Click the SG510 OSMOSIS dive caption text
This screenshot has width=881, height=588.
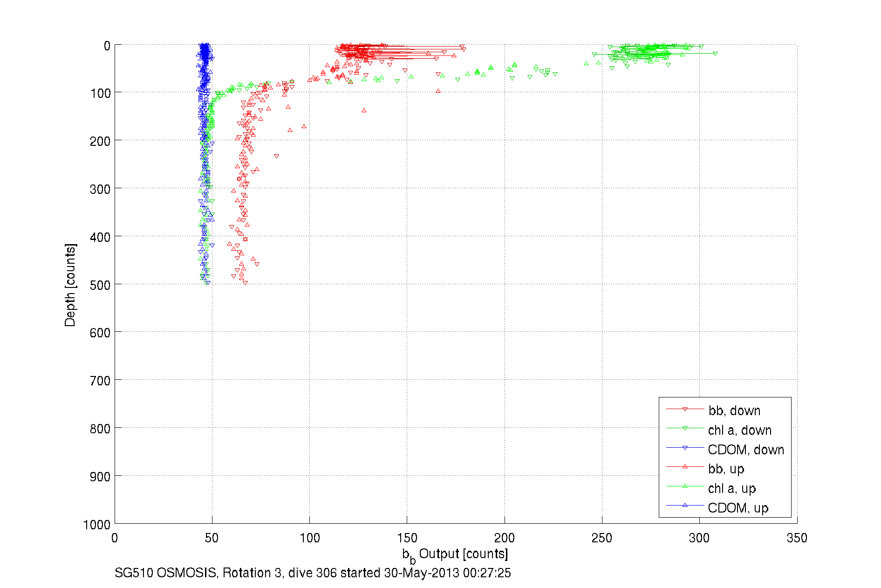point(313,573)
